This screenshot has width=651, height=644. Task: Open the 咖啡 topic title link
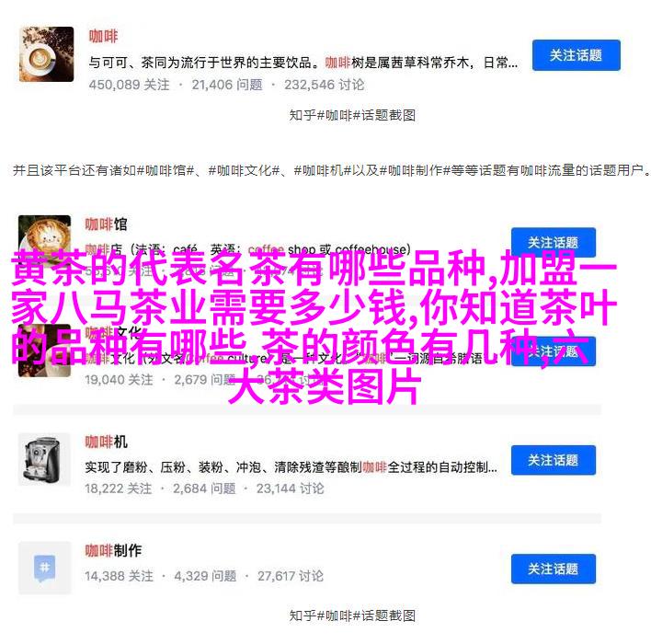click(103, 37)
